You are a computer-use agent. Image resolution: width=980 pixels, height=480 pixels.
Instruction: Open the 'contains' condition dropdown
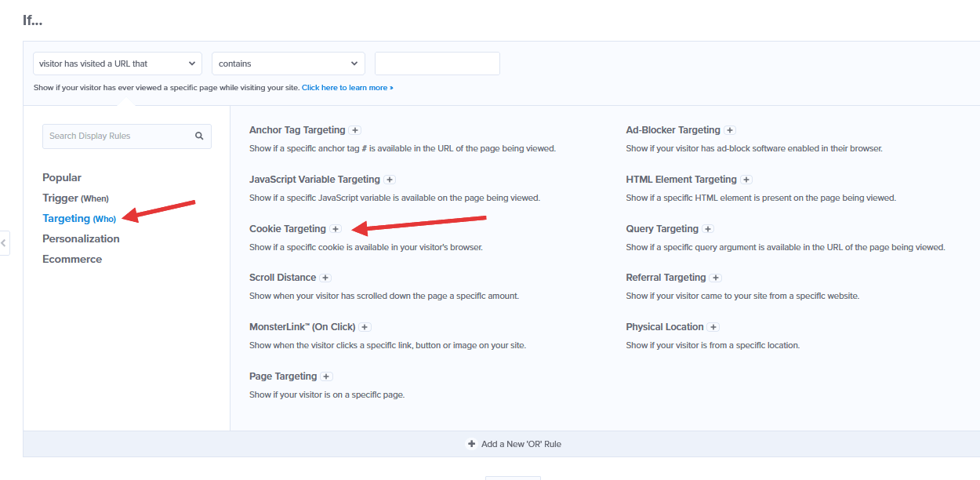coord(288,63)
